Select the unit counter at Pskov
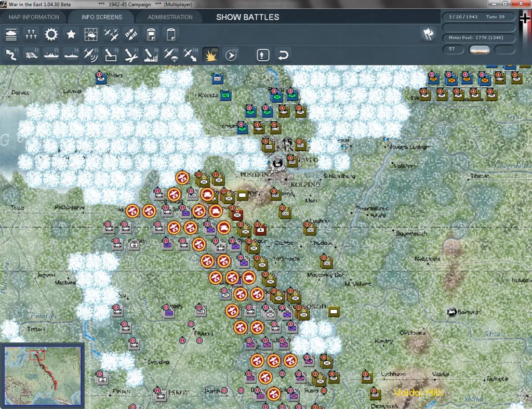The image size is (532, 409). 160,394
